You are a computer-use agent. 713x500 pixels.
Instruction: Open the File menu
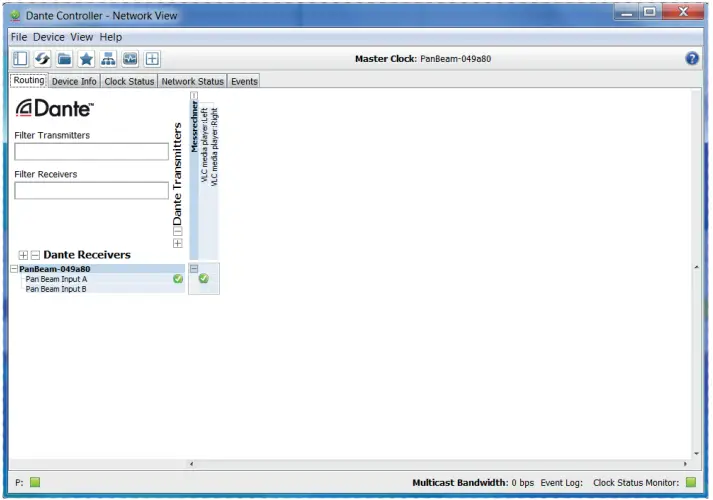19,37
